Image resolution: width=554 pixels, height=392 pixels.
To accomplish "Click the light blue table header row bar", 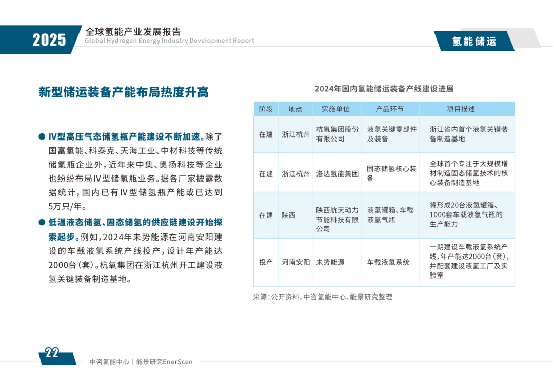I will (383, 108).
